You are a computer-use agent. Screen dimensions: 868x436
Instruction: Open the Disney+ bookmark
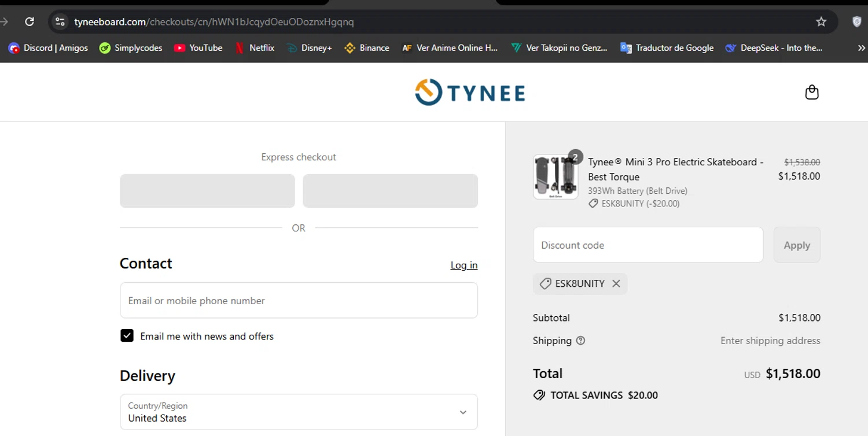click(310, 48)
